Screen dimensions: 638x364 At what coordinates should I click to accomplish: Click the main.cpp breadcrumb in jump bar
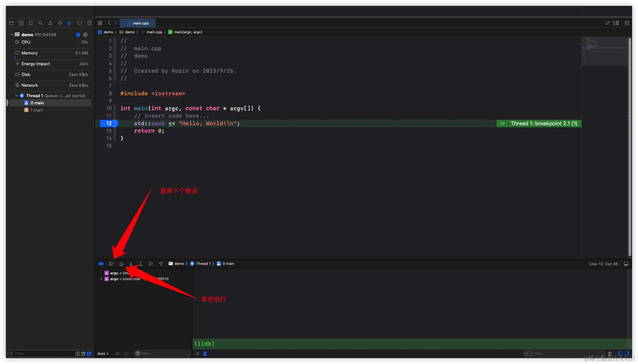point(154,32)
